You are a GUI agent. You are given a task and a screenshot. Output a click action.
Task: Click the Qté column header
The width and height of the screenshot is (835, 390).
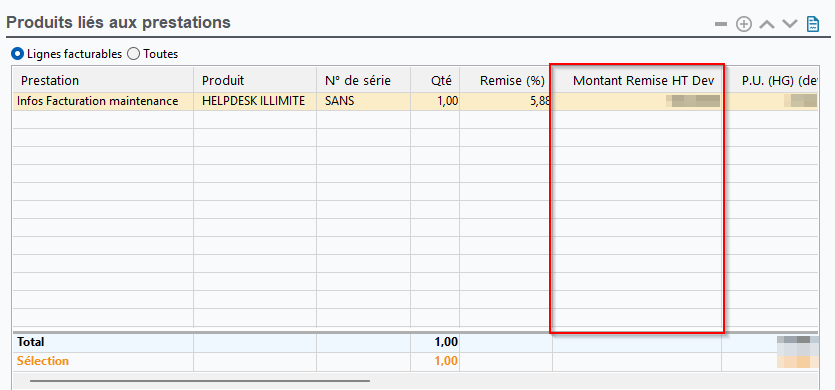coord(435,80)
